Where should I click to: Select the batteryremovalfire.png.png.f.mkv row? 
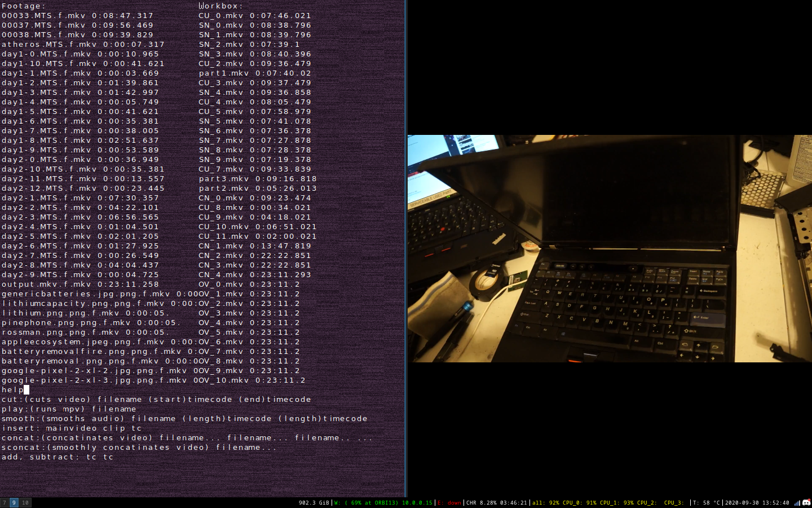(x=99, y=352)
